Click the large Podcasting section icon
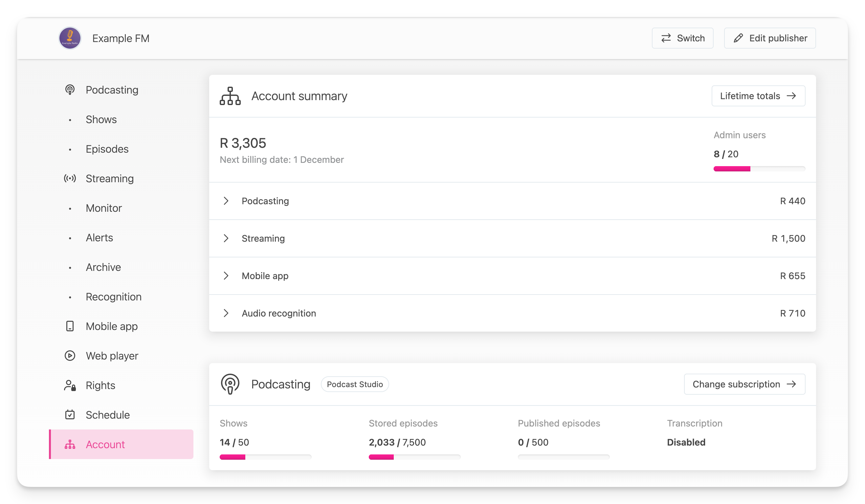865x504 pixels. [230, 384]
